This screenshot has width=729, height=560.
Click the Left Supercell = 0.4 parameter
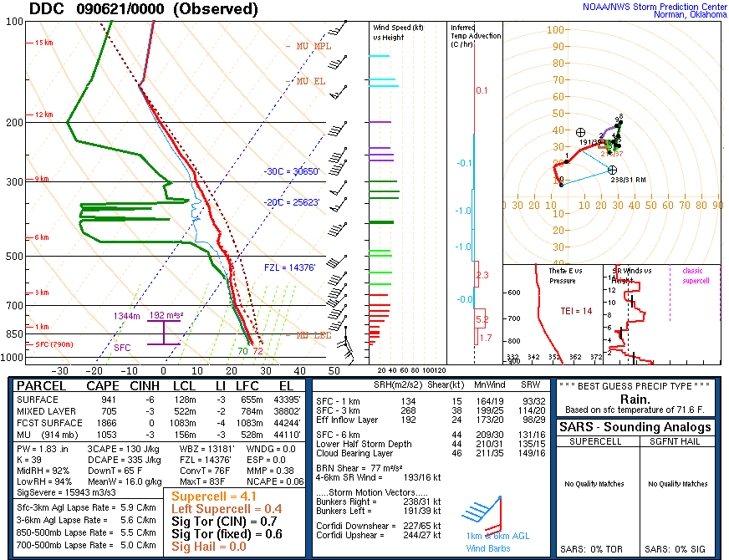click(227, 509)
